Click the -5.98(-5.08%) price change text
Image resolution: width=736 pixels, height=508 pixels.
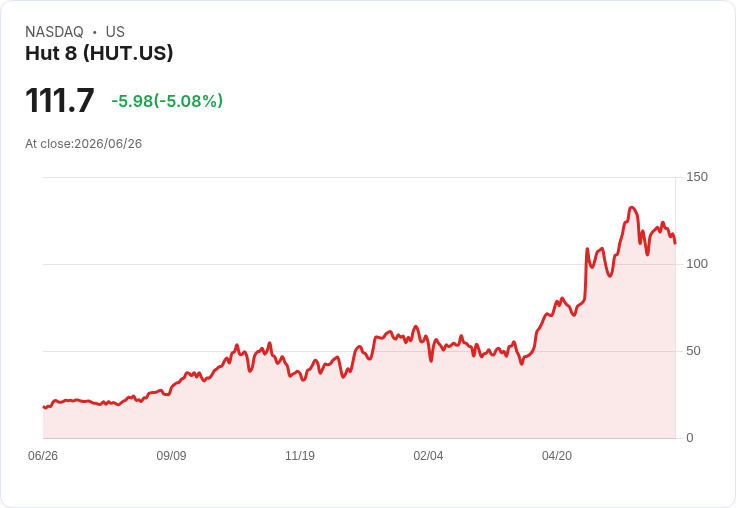(x=167, y=101)
